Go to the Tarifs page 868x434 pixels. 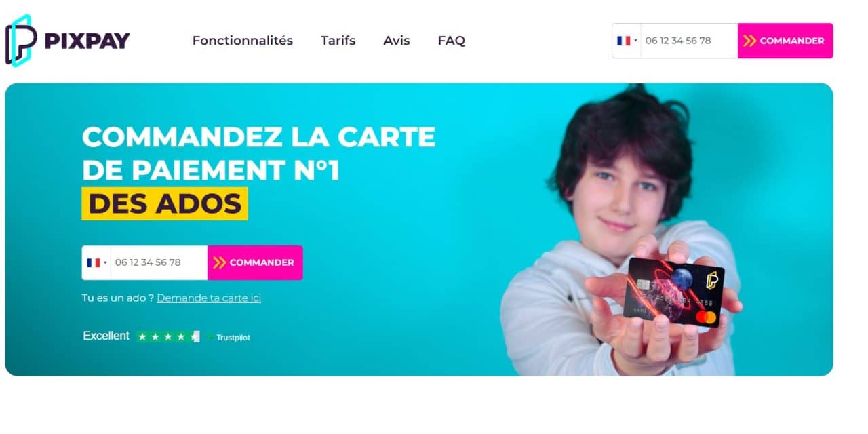pos(338,41)
